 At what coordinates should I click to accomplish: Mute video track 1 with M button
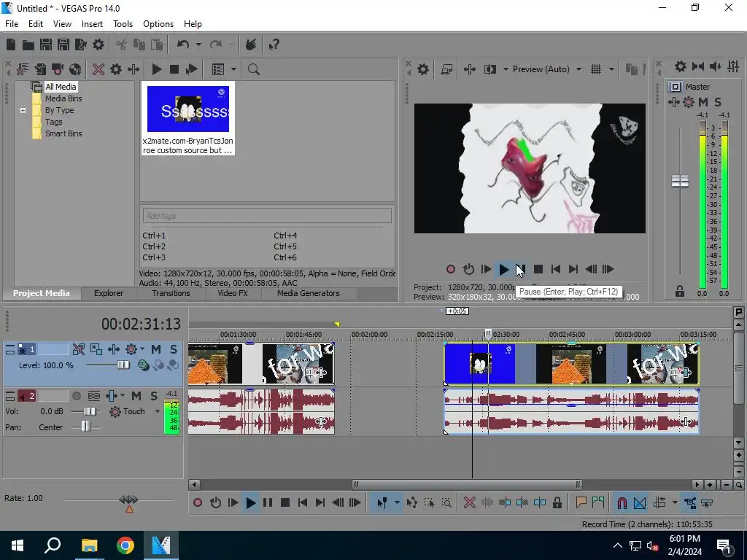click(x=156, y=349)
